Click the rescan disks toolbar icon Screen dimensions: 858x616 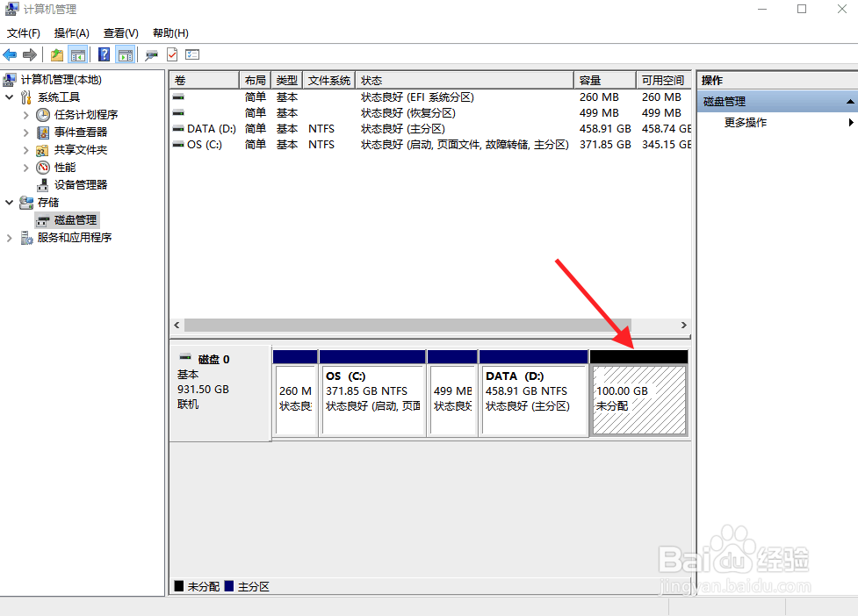[152, 54]
